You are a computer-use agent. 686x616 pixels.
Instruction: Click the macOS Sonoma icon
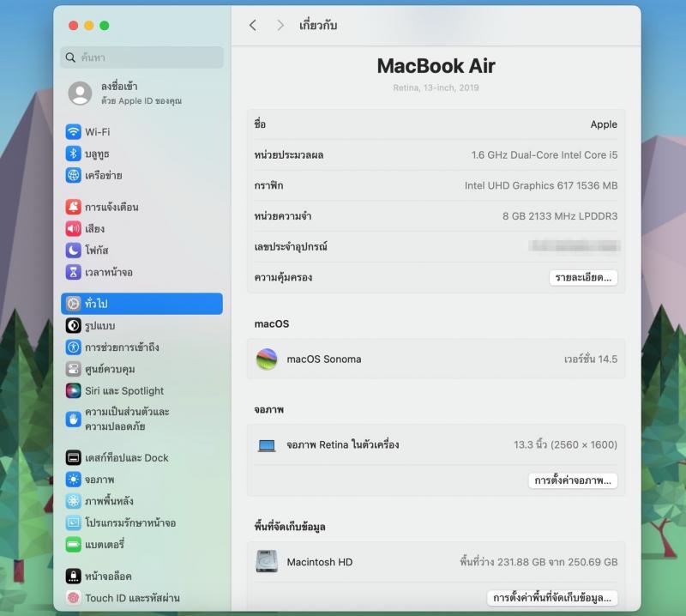(x=267, y=359)
